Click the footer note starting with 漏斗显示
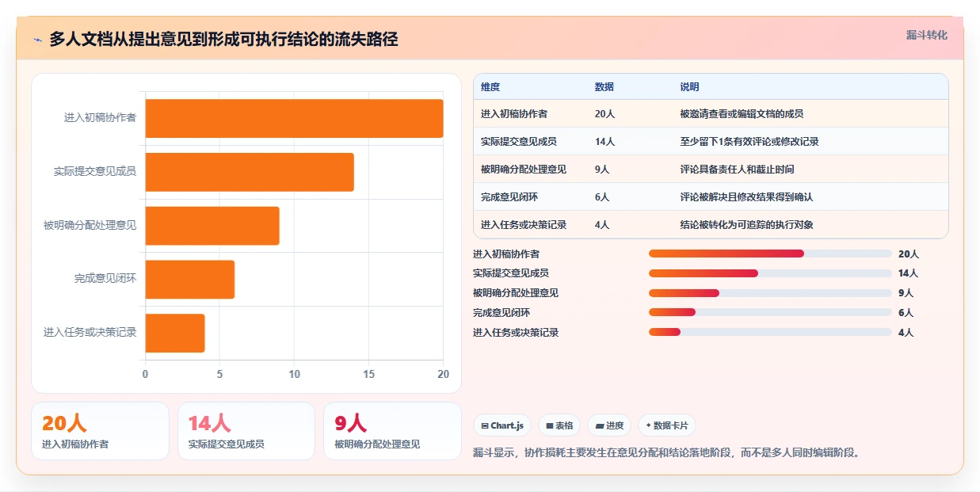Image resolution: width=980 pixels, height=492 pixels. coord(666,453)
